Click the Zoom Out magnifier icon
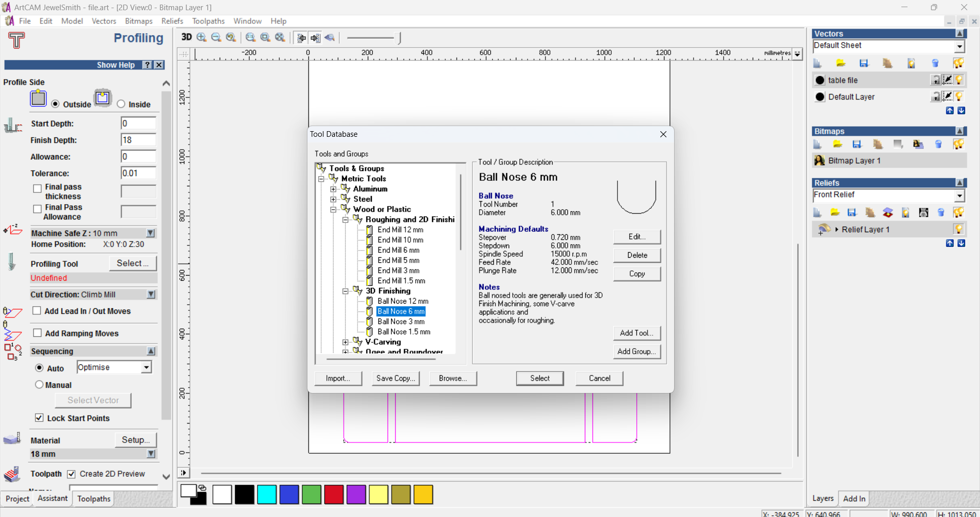Viewport: 980px width, 517px height. [216, 37]
